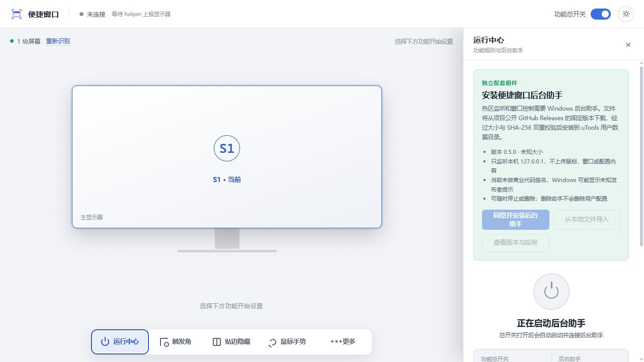
Task: Open the 运行中心 tab in bottom bar
Action: tap(120, 342)
